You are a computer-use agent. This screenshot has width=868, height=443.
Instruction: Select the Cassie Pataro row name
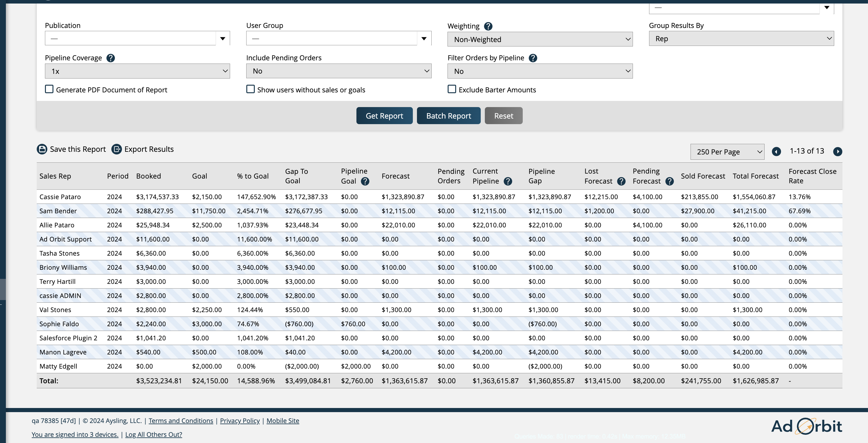60,197
